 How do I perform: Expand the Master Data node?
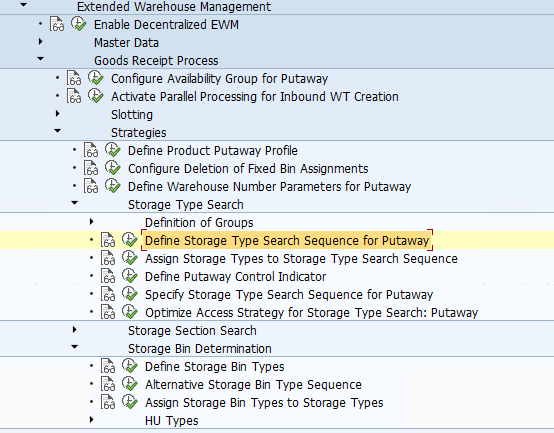[41, 42]
